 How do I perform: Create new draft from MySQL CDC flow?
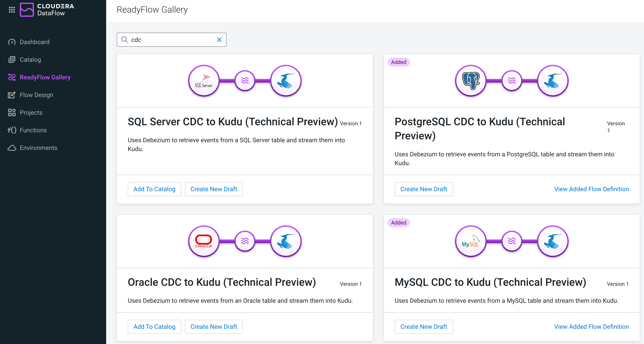pos(424,327)
